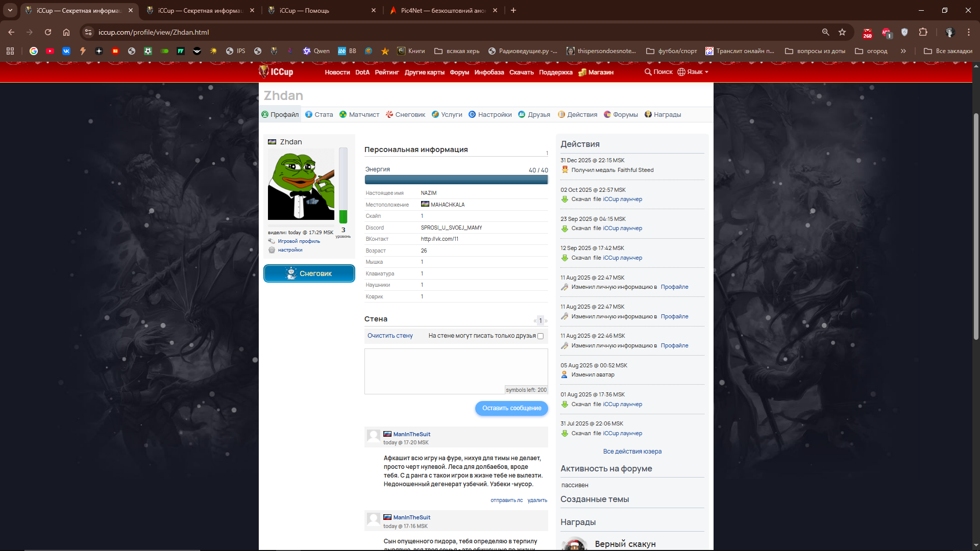
Task: Show hidden bookmarks via double chevron
Action: click(903, 51)
